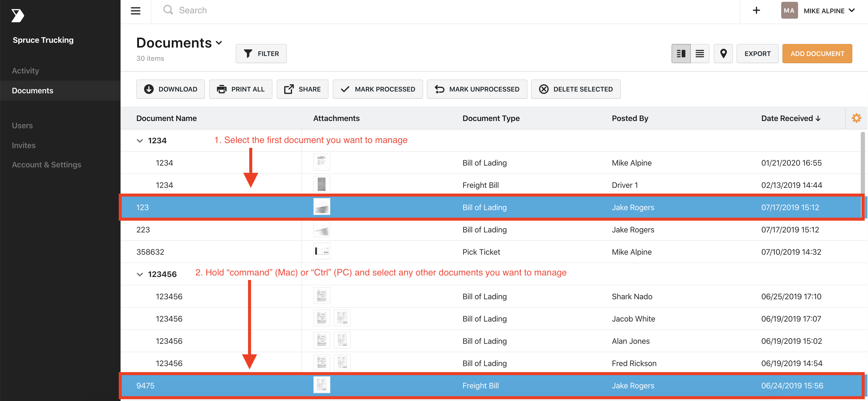The width and height of the screenshot is (868, 401).
Task: Download selected documents
Action: [x=171, y=89]
